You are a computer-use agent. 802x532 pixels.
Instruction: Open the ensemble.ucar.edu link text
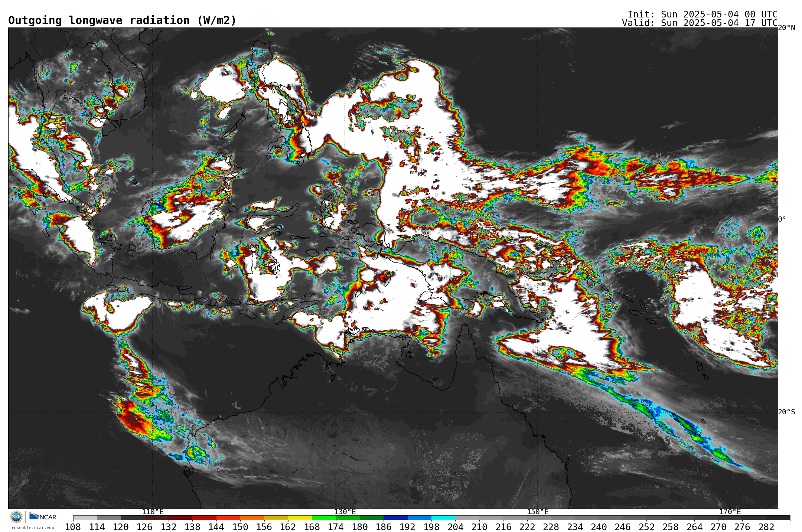click(x=33, y=528)
